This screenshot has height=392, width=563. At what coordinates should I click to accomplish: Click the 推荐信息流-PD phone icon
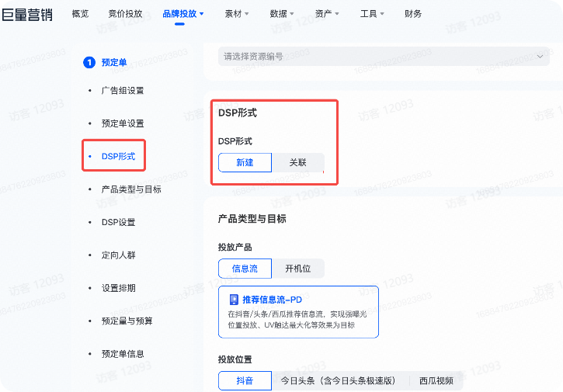click(x=234, y=300)
